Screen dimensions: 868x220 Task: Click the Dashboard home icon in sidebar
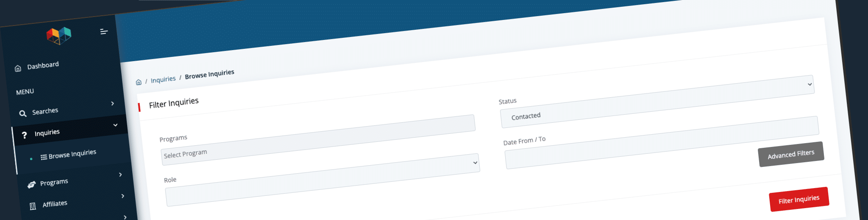coord(18,68)
